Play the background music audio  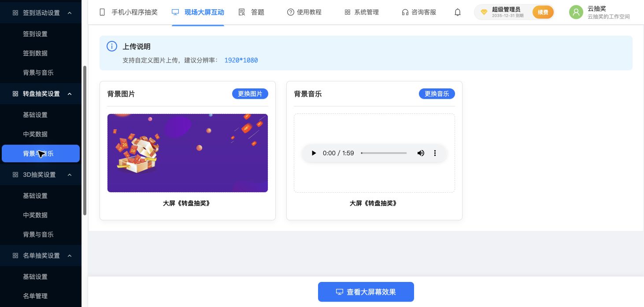(x=314, y=153)
